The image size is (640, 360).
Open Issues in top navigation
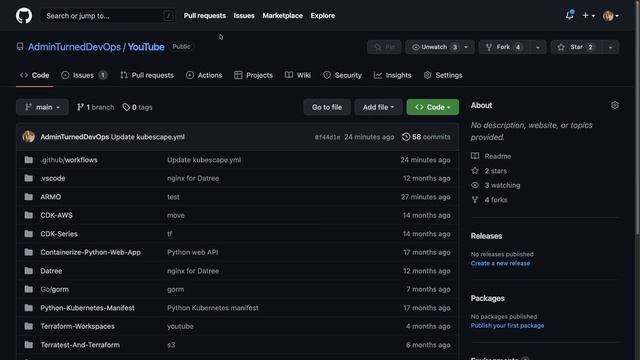[244, 16]
